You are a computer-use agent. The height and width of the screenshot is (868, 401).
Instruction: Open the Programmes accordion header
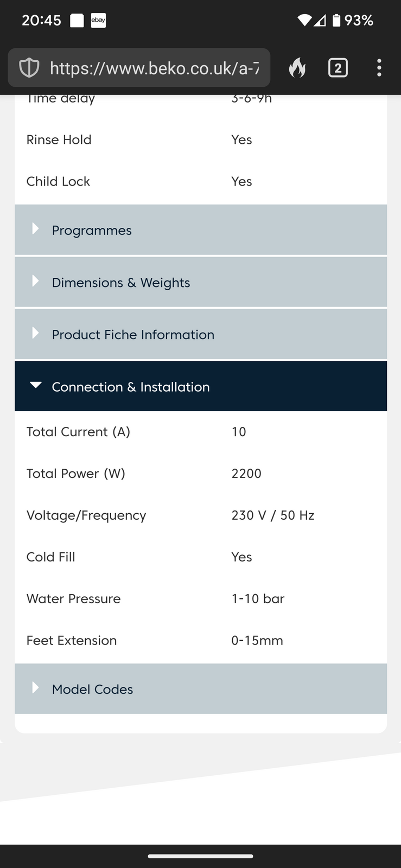point(201,230)
